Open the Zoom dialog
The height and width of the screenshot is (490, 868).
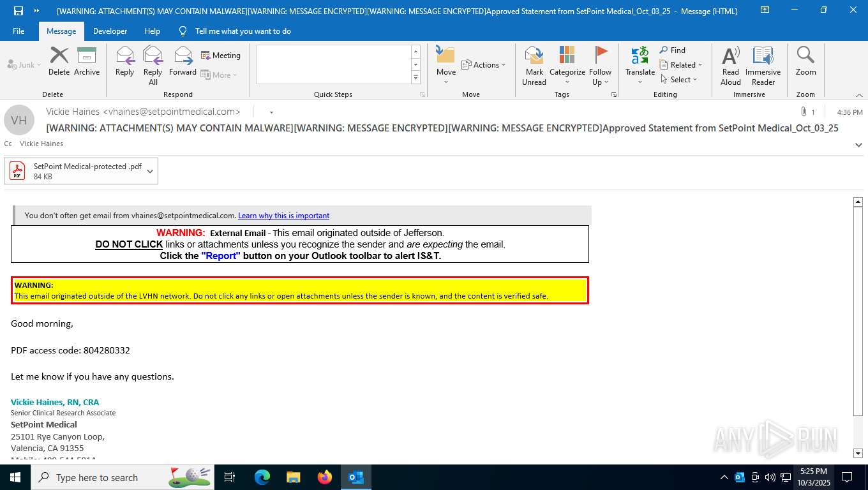pos(805,62)
